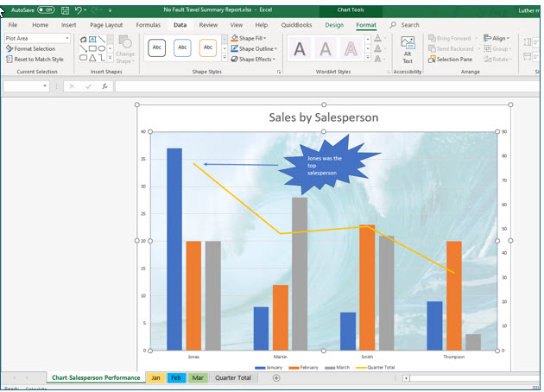
Task: Open the Align dropdown
Action: coord(497,38)
